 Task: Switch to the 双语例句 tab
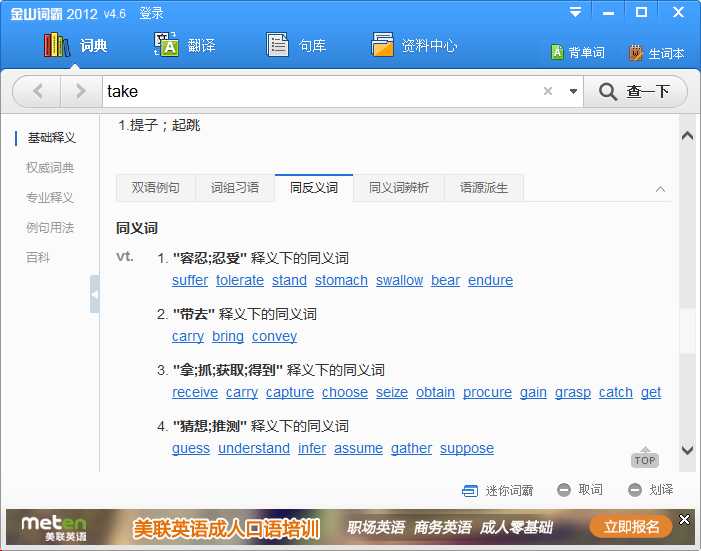point(156,188)
